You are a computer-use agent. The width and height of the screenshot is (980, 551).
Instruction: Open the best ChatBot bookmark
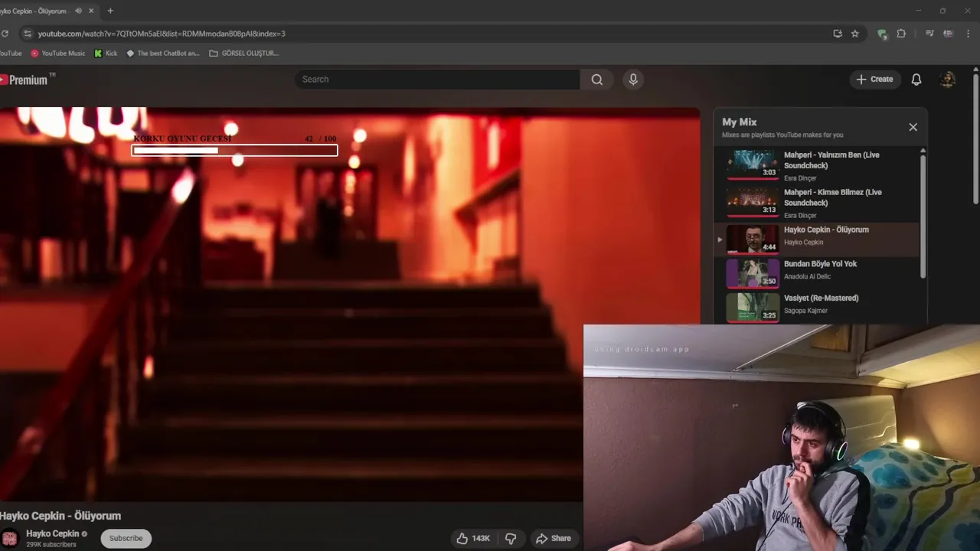click(162, 54)
